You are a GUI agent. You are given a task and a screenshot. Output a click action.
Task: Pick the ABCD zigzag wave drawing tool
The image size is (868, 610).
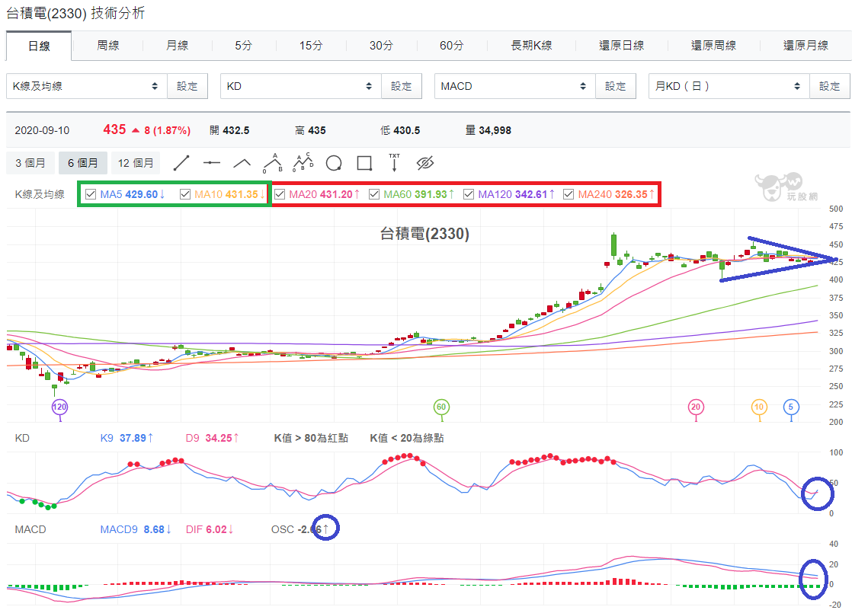pyautogui.click(x=303, y=162)
